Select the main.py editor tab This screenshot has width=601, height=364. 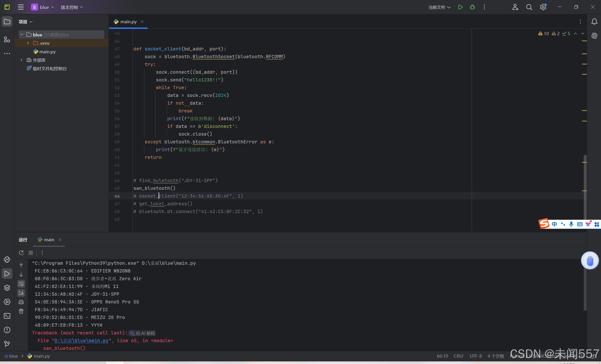coord(128,22)
